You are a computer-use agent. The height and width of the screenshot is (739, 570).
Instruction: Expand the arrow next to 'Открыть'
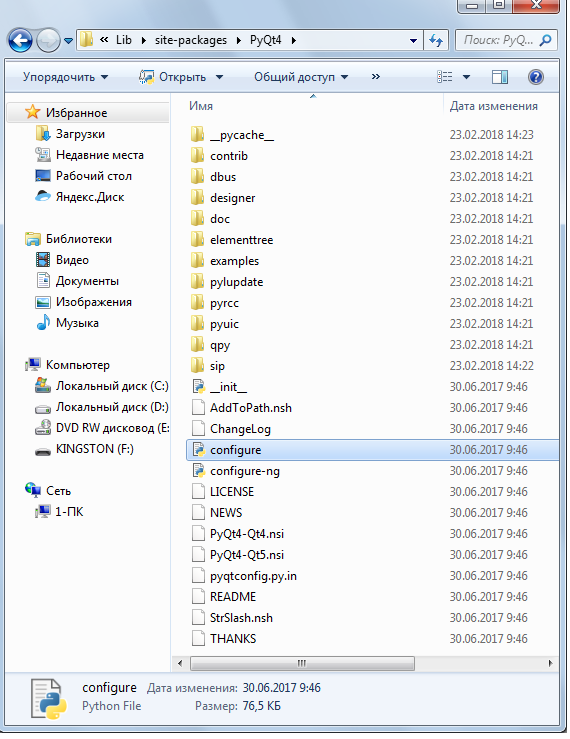click(x=219, y=77)
